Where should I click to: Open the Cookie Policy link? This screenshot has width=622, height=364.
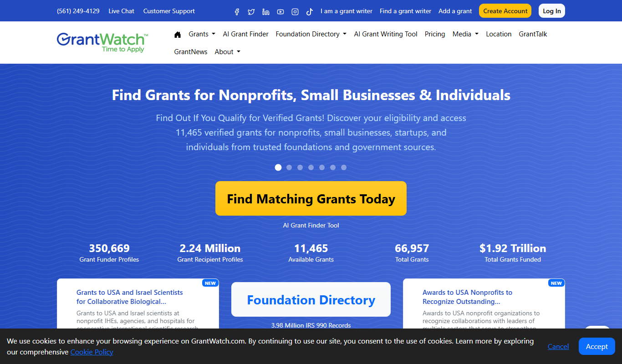pos(92,352)
